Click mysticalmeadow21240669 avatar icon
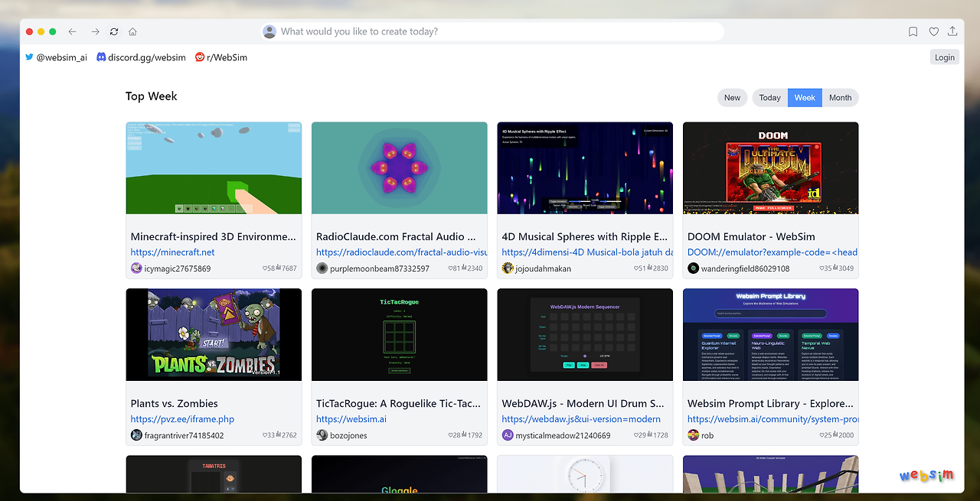This screenshot has width=980, height=501. click(x=508, y=434)
